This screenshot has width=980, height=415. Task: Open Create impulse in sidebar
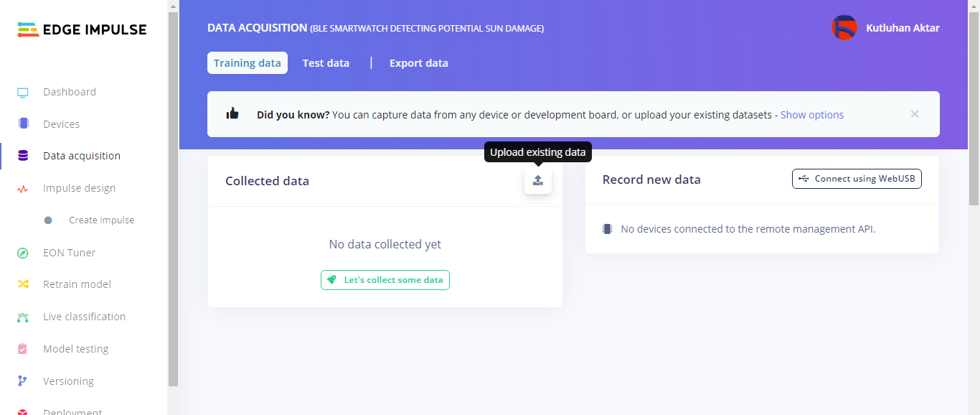pyautogui.click(x=101, y=220)
